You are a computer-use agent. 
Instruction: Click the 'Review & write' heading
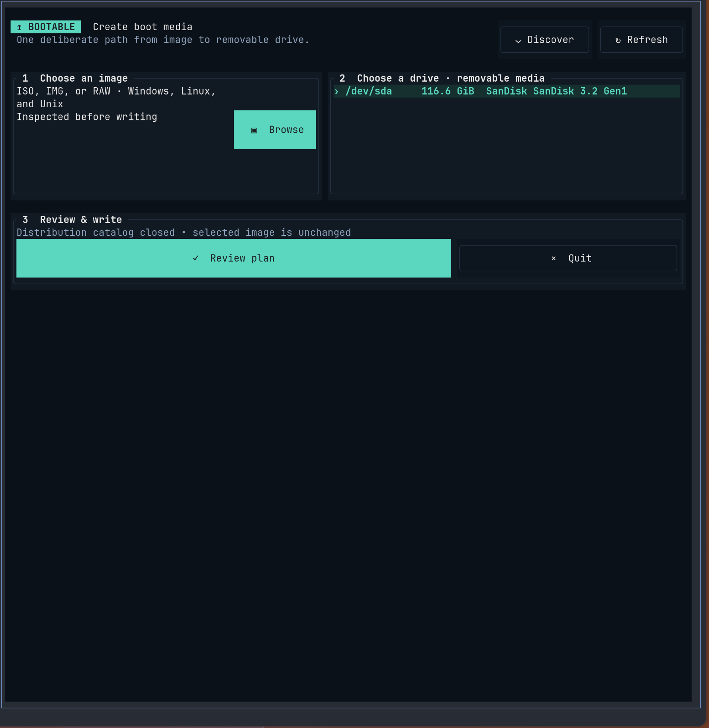tap(81, 220)
